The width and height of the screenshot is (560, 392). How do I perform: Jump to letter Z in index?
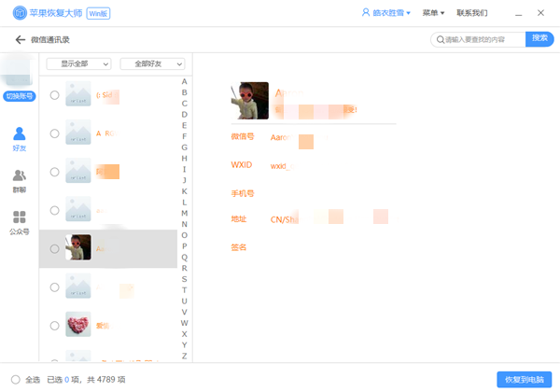coord(184,357)
